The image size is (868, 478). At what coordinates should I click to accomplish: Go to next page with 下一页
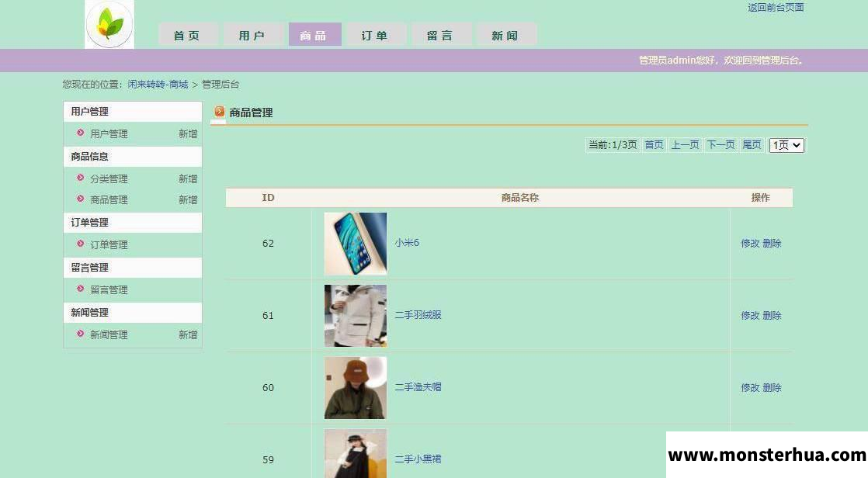click(720, 145)
